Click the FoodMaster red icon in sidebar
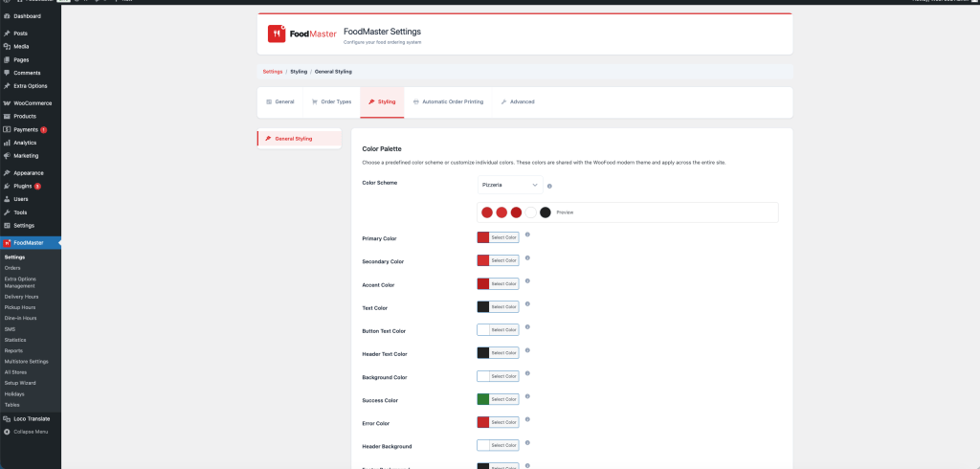 (x=7, y=242)
